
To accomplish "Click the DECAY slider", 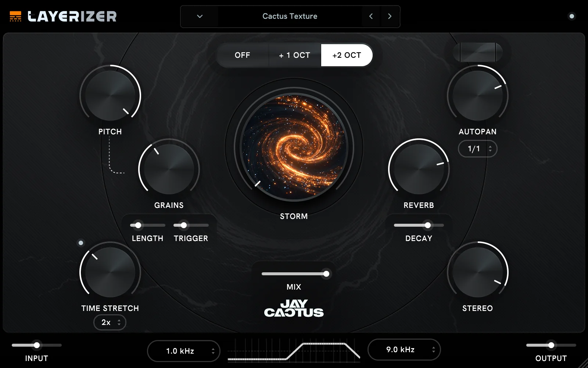I will click(419, 225).
